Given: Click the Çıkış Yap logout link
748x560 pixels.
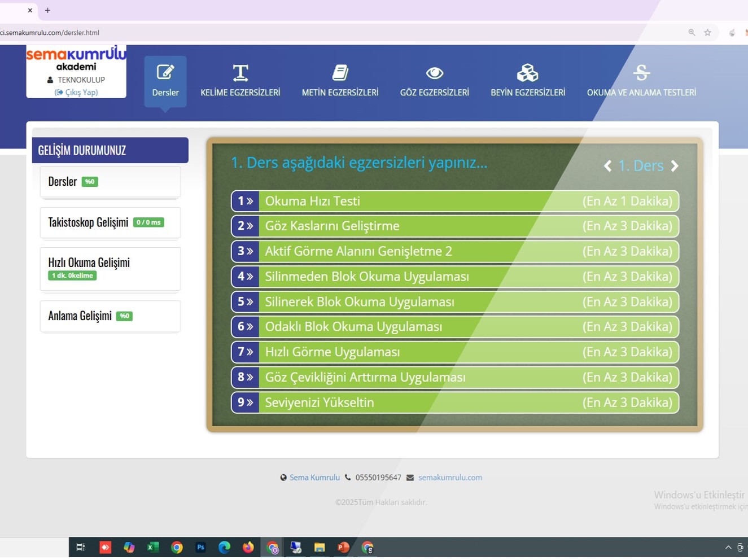Looking at the screenshot, I should (76, 92).
